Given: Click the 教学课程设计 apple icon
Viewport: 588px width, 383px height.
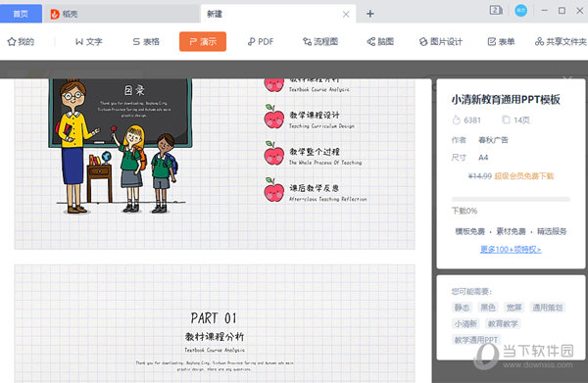Looking at the screenshot, I should tap(274, 118).
